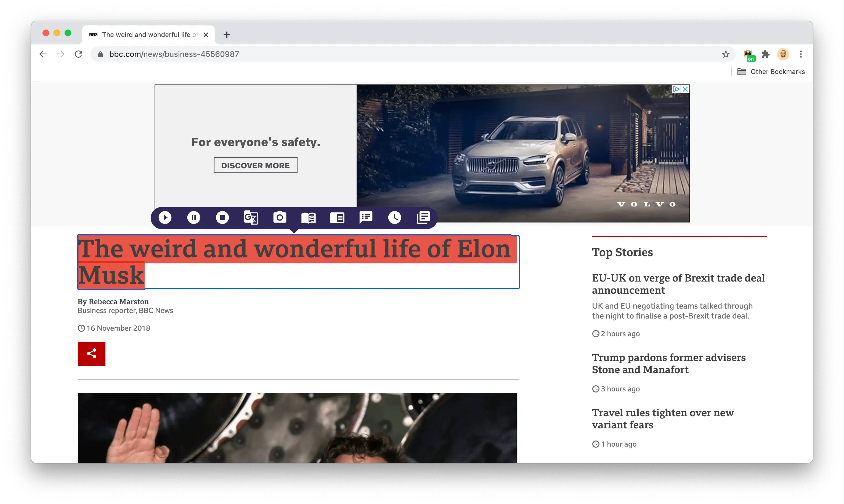Open the Chrome three-dot menu
The image size is (844, 504).
tap(801, 54)
